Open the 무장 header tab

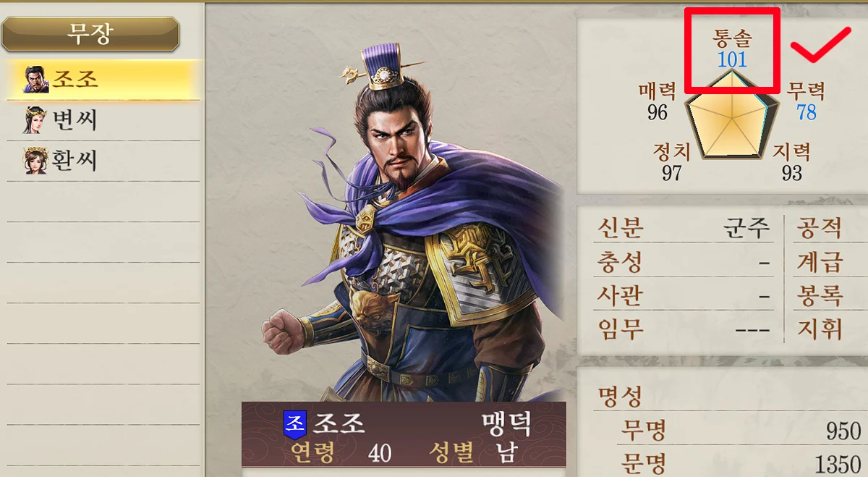click(x=90, y=33)
